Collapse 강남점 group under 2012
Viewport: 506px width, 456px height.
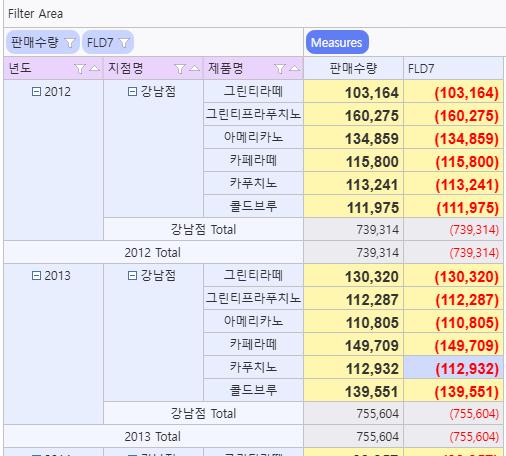pos(132,91)
